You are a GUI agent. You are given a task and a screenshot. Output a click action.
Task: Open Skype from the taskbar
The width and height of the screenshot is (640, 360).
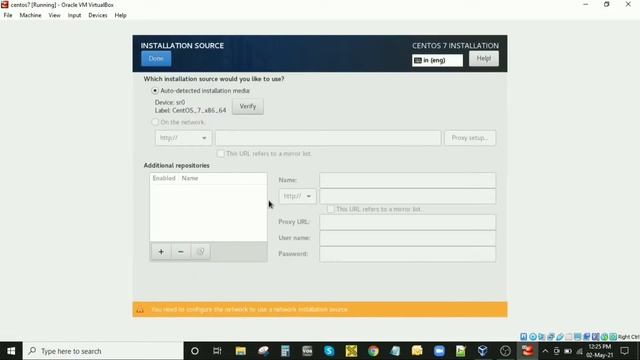pos(329,351)
